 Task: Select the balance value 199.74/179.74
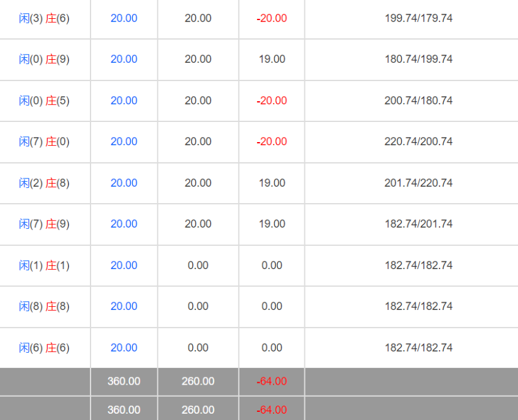(x=419, y=18)
